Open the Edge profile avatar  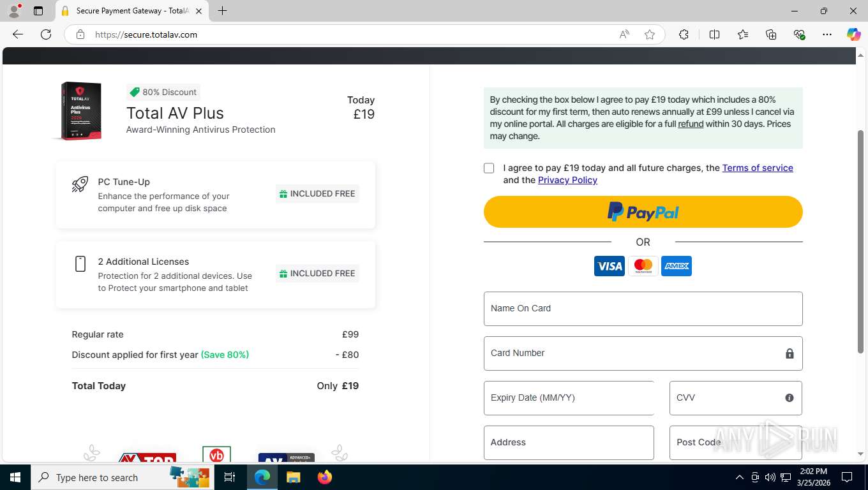click(14, 11)
